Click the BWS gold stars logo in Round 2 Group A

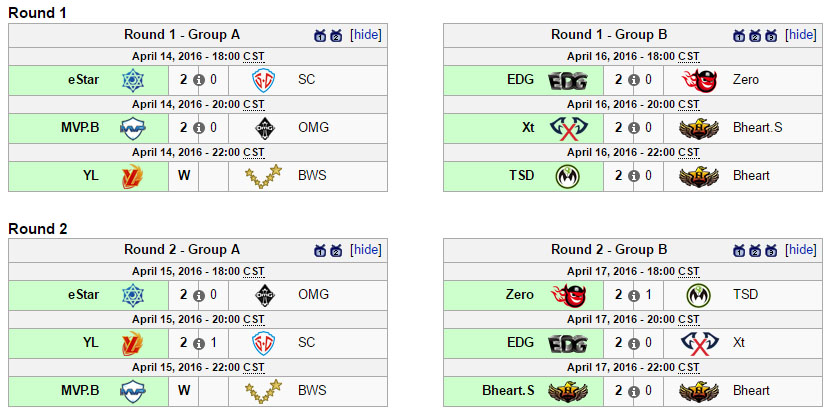click(x=264, y=391)
